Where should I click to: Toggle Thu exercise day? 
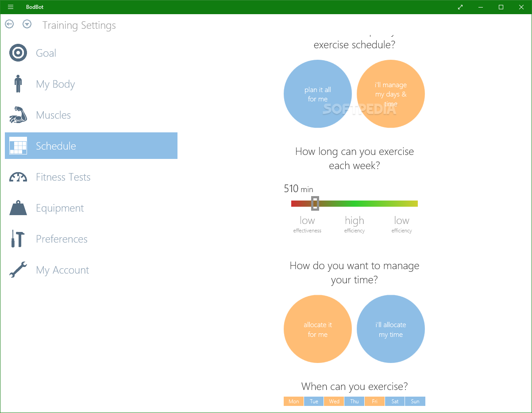(355, 401)
